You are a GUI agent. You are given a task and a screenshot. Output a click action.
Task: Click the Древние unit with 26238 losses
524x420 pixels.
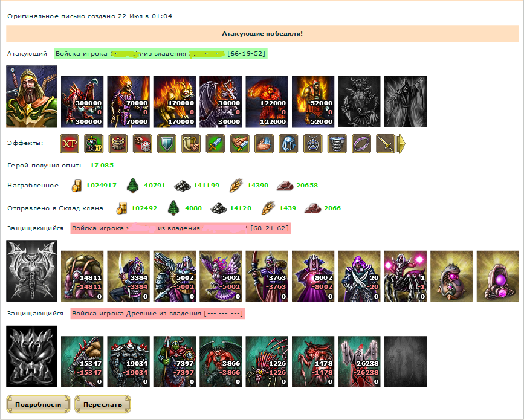(359, 362)
